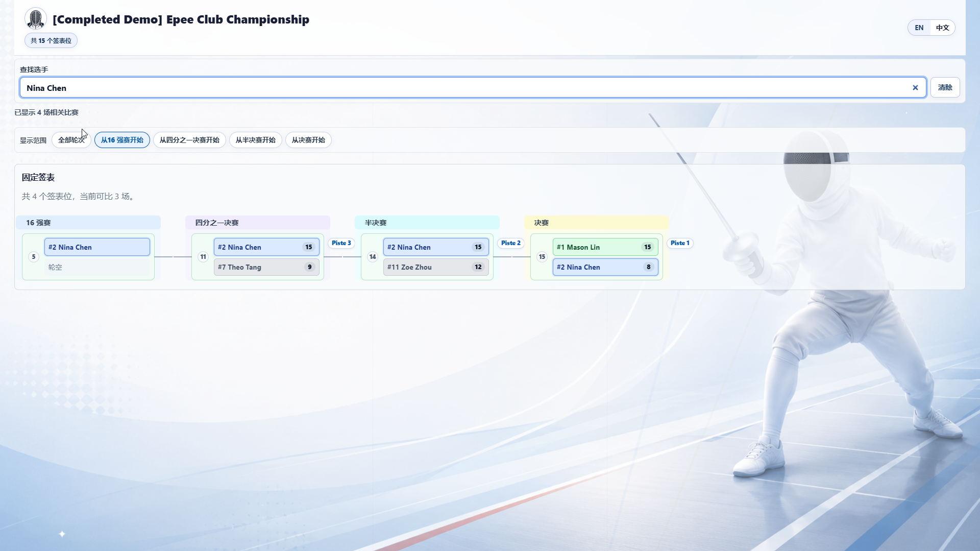The height and width of the screenshot is (551, 980).
Task: Select 从决赛开始 range filter
Action: (308, 140)
